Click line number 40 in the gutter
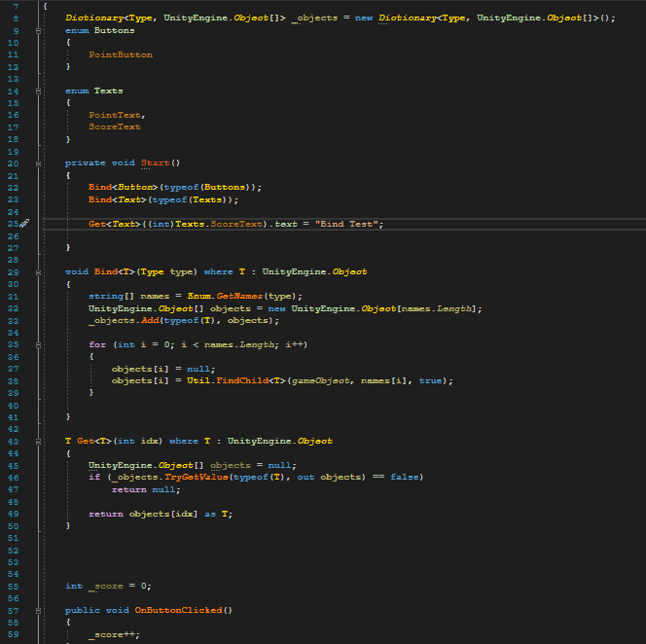The image size is (646, 644). tap(13, 406)
